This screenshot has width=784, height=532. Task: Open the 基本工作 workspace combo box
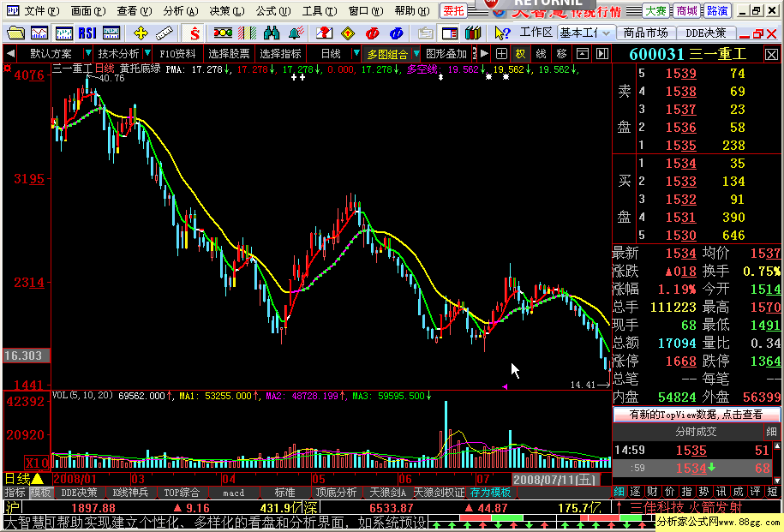pos(585,33)
